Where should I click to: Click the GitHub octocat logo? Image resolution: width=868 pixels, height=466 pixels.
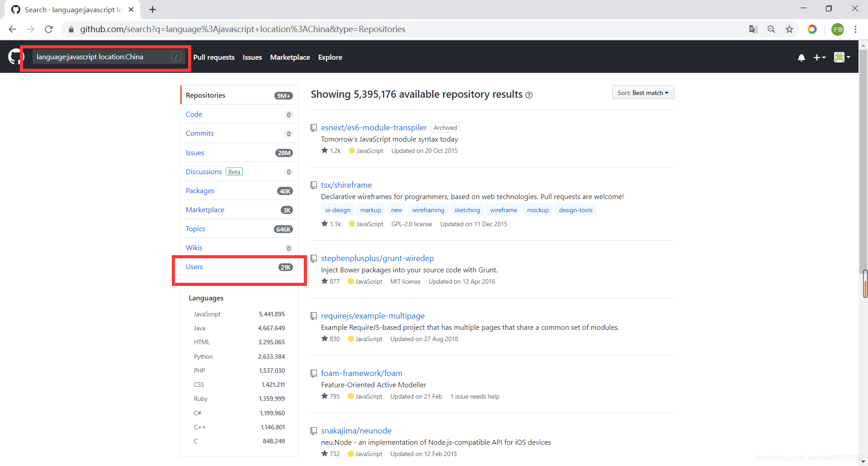tap(15, 57)
